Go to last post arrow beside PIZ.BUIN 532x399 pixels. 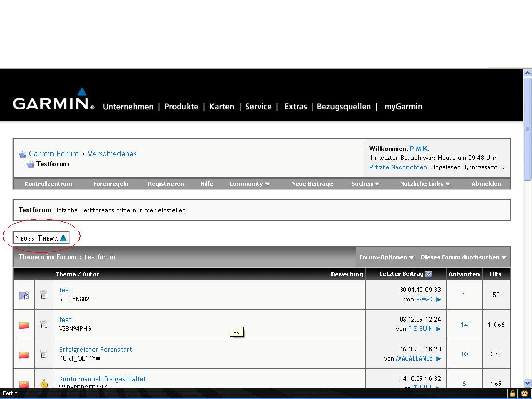(438, 329)
